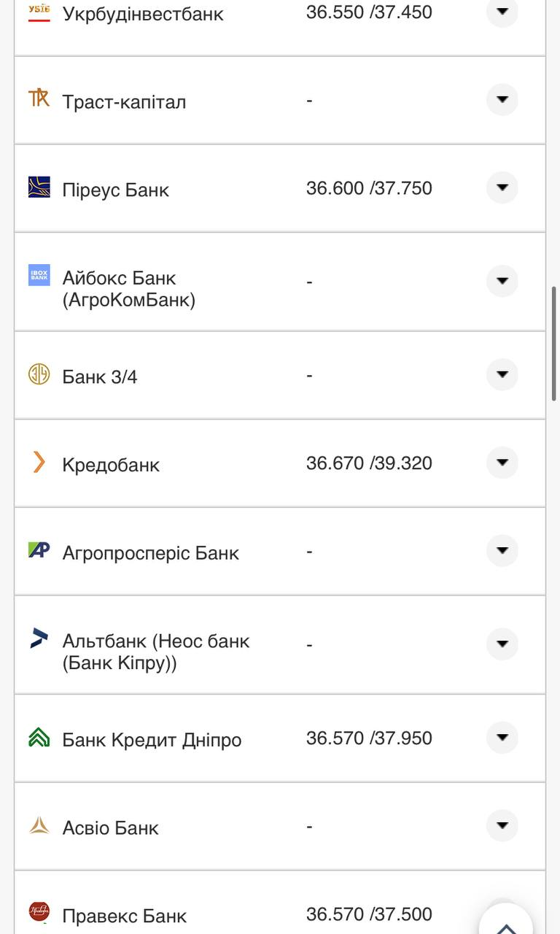Click the Піреус Банк logo icon
Image resolution: width=560 pixels, height=934 pixels.
[39, 187]
